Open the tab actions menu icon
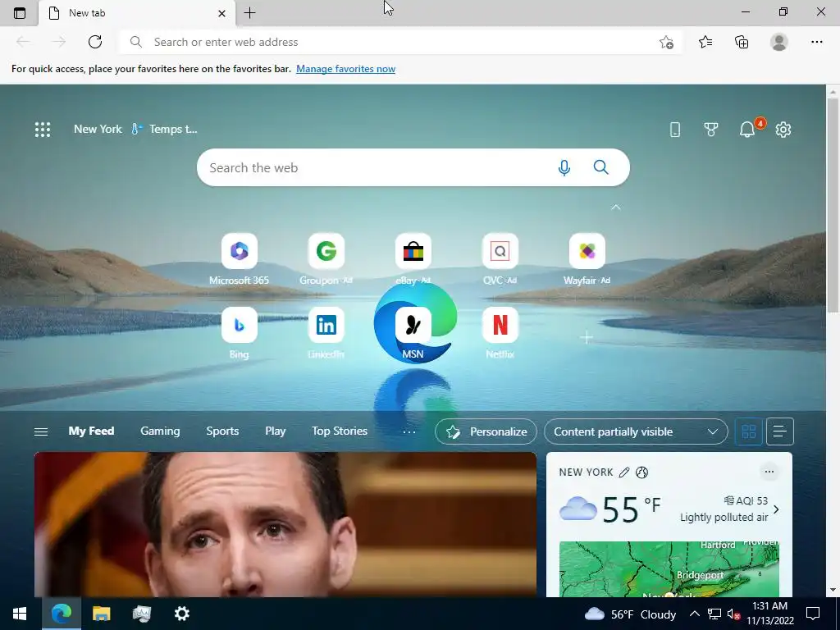This screenshot has height=630, width=840. (x=20, y=13)
